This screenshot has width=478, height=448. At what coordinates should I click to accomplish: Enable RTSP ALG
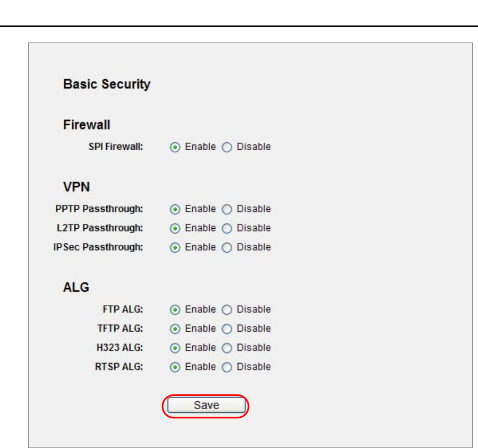pos(175,367)
